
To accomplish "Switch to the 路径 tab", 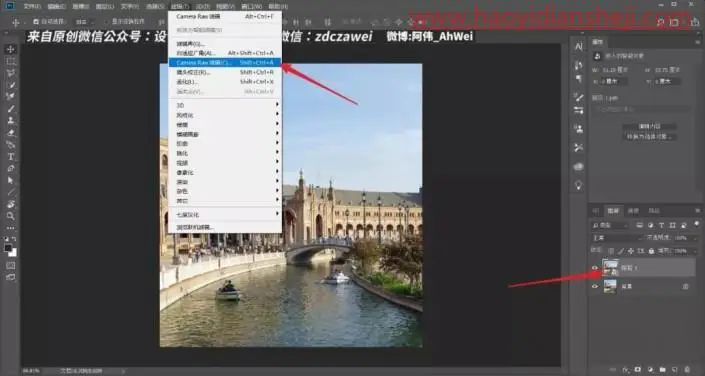I will (x=653, y=210).
